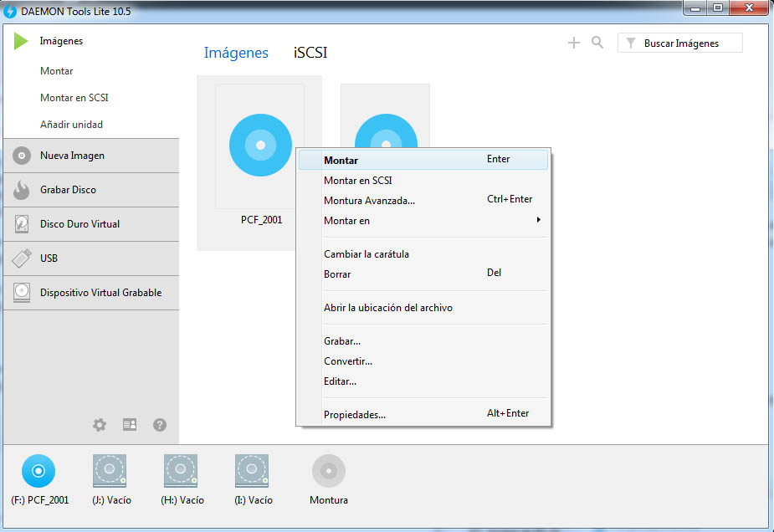
Task: Close the DAEMON Tools window
Action: (x=749, y=8)
